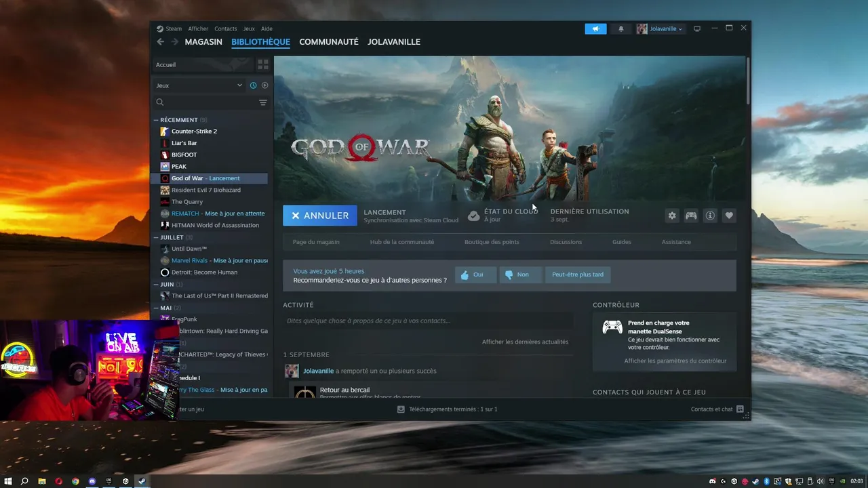Click Counter-Strike 2 game icon

pyautogui.click(x=165, y=131)
